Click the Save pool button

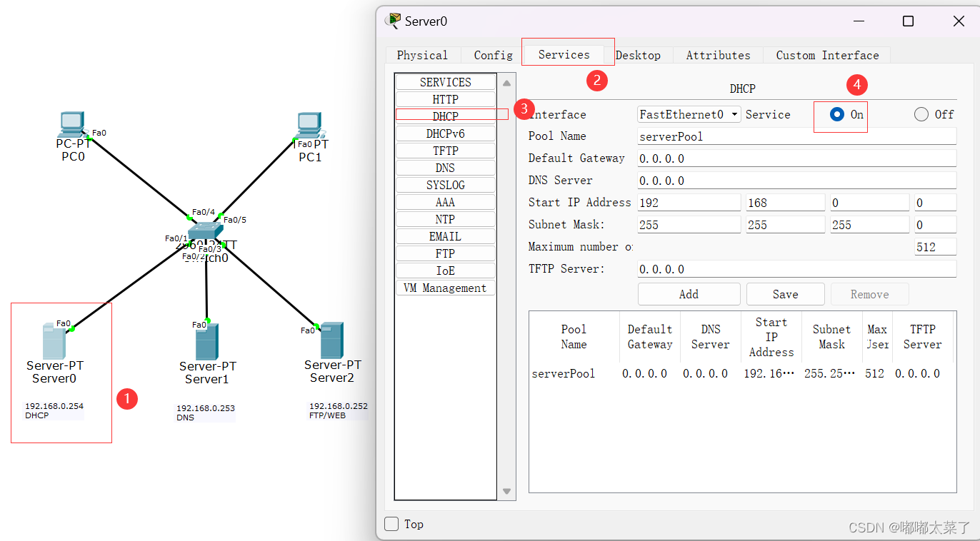coord(786,294)
